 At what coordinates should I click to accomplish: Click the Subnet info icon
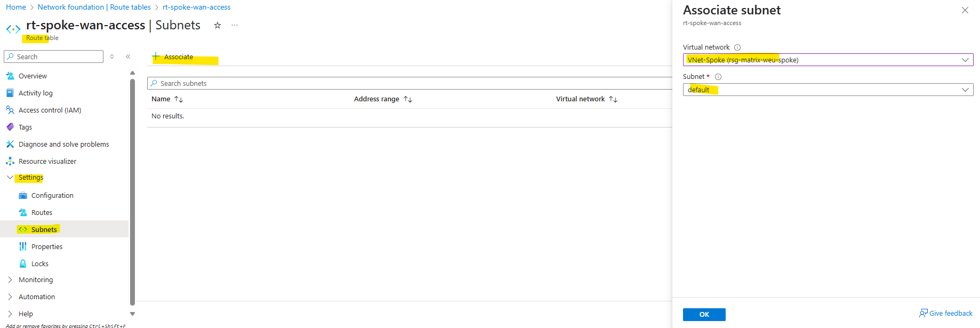pyautogui.click(x=718, y=77)
